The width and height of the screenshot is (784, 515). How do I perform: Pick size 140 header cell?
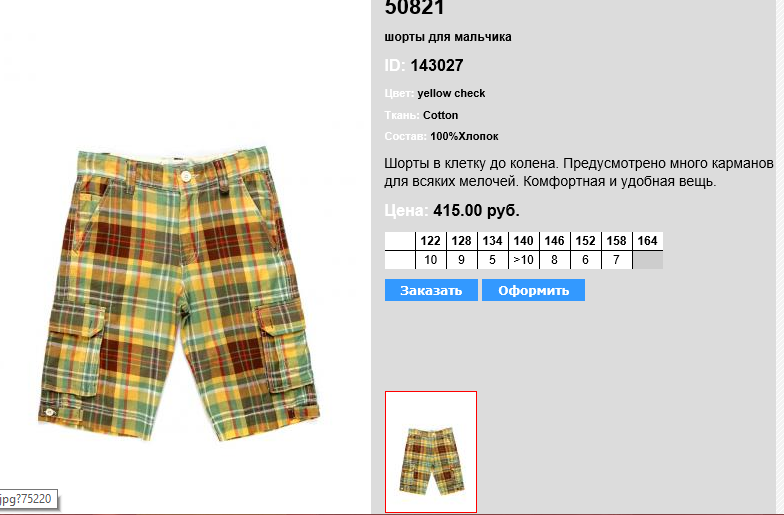524,241
